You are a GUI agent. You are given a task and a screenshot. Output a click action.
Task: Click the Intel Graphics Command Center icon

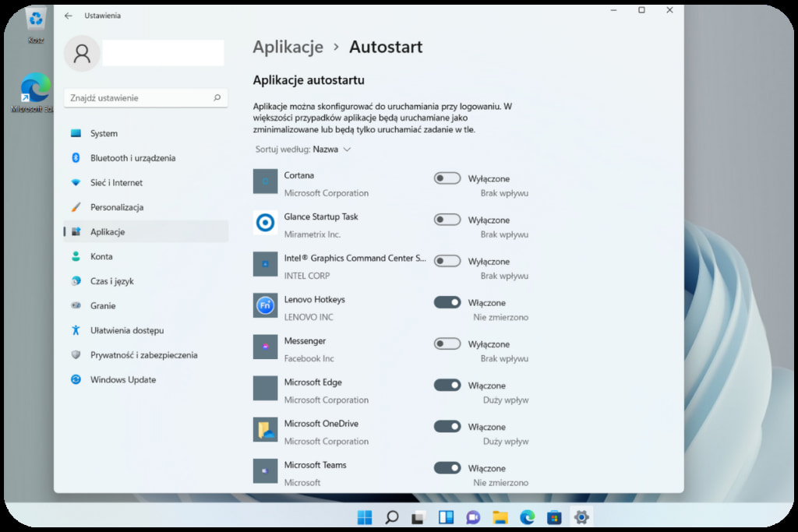point(265,264)
